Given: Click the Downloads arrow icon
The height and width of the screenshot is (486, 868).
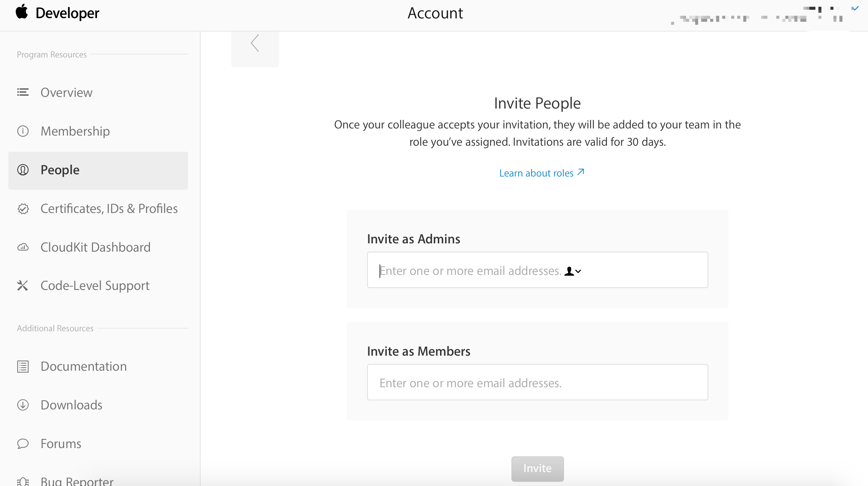Looking at the screenshot, I should (x=23, y=405).
